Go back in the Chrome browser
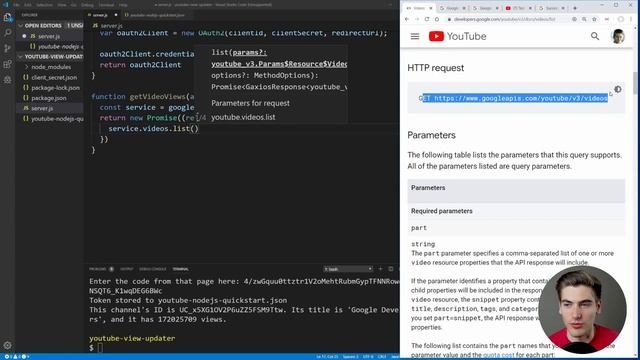Image resolution: width=640 pixels, height=360 pixels. (407, 19)
